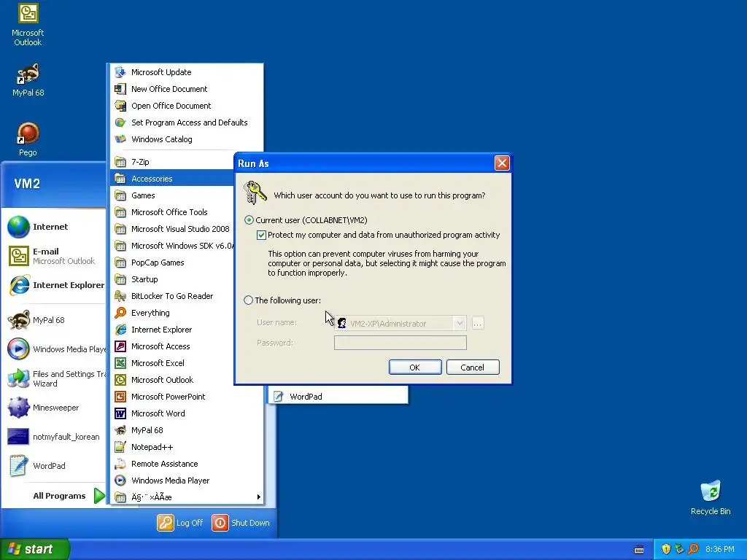Open Windows Catalog entry

187,139
